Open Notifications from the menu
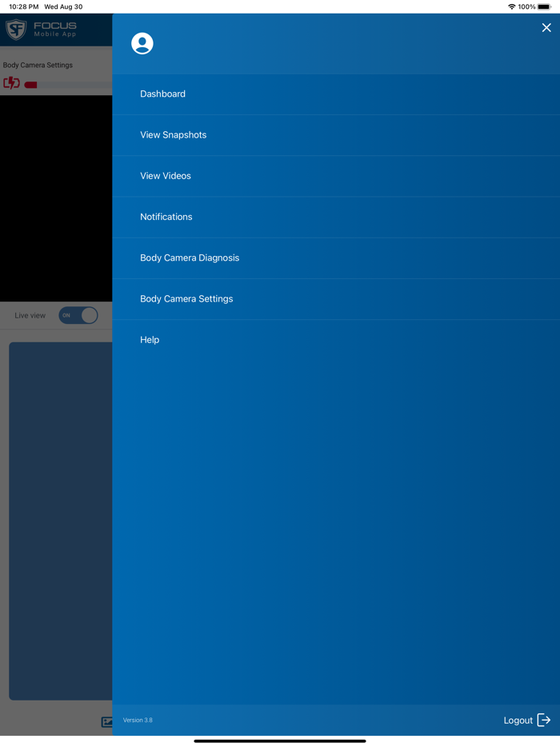The height and width of the screenshot is (747, 560). click(336, 217)
